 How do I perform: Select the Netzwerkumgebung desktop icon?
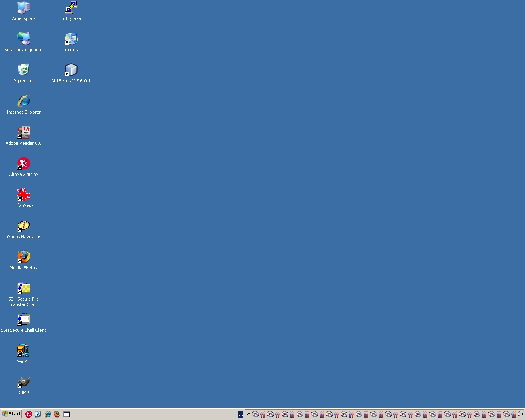click(24, 42)
